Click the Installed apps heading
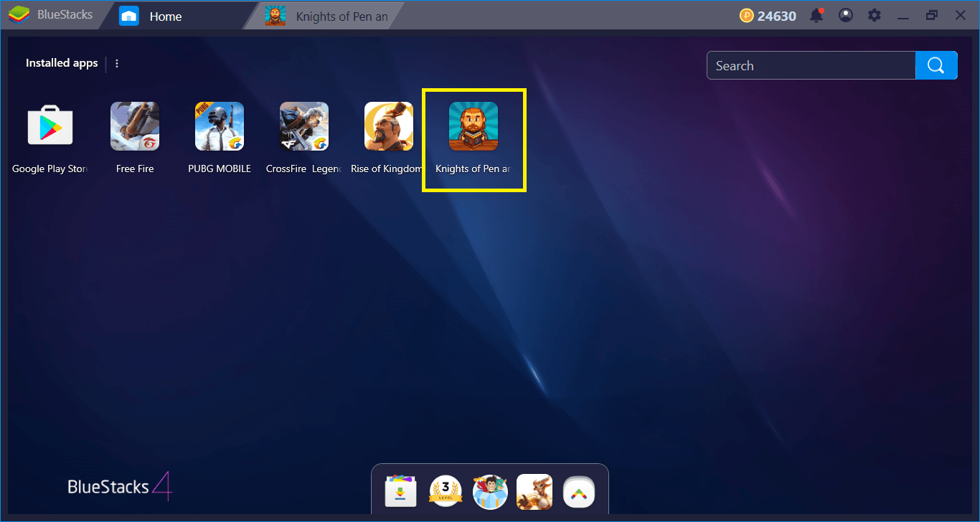The height and width of the screenshot is (522, 980). point(62,63)
